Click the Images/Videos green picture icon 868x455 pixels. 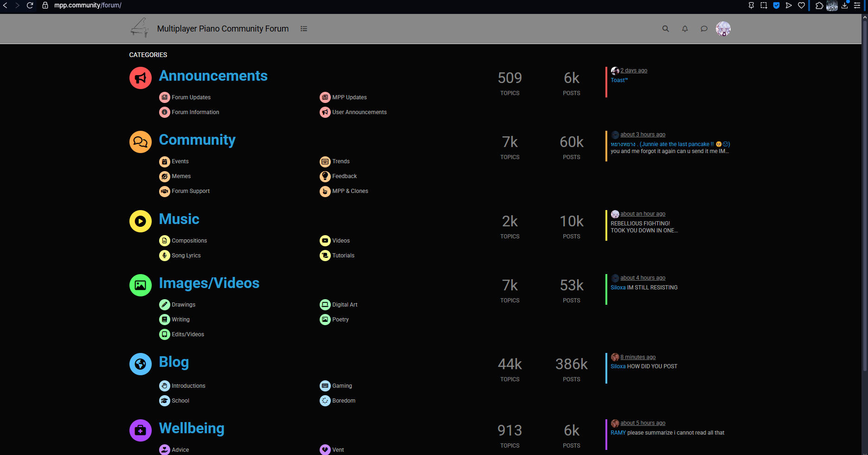140,285
